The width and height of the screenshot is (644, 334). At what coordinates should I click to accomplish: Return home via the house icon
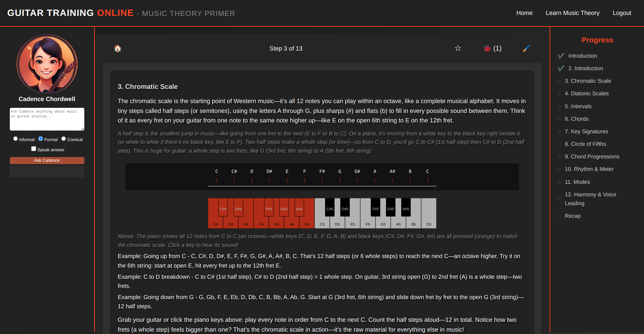tap(117, 48)
